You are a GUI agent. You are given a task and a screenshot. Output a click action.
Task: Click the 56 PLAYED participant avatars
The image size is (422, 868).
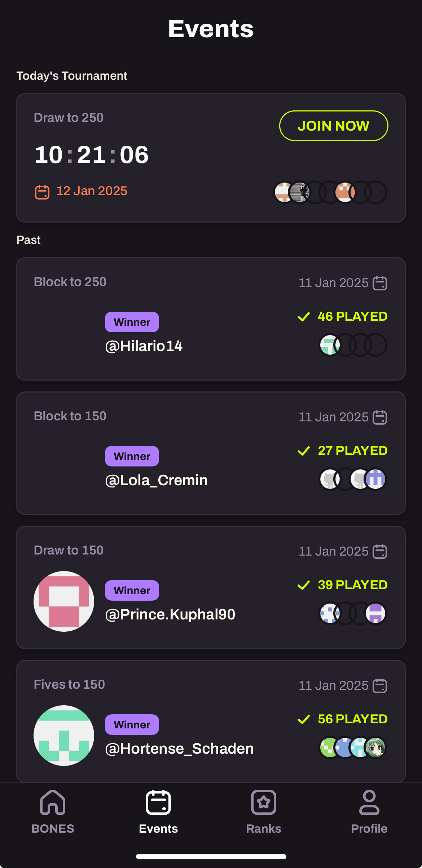point(353,748)
